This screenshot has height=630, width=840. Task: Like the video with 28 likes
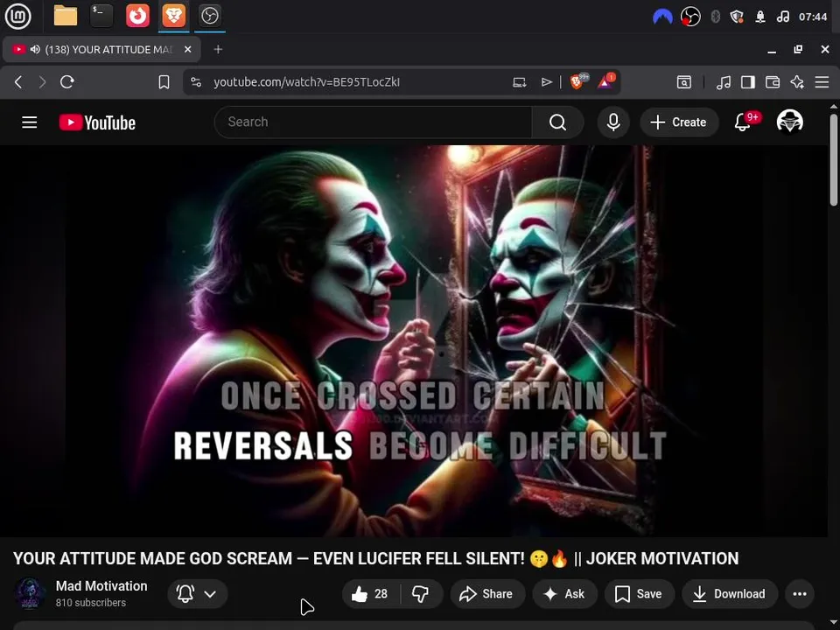click(x=371, y=593)
